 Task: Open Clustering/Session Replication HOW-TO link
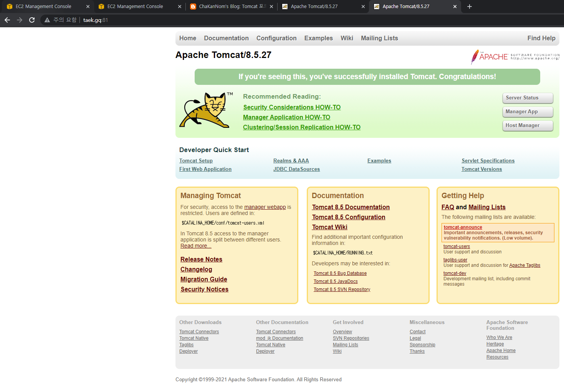tap(302, 127)
